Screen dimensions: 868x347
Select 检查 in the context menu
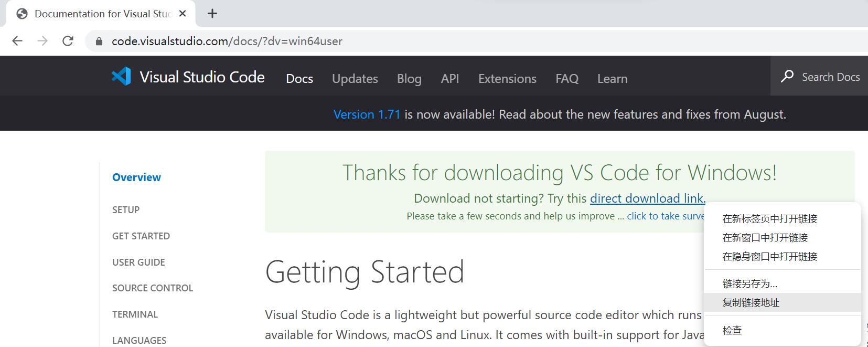732,330
